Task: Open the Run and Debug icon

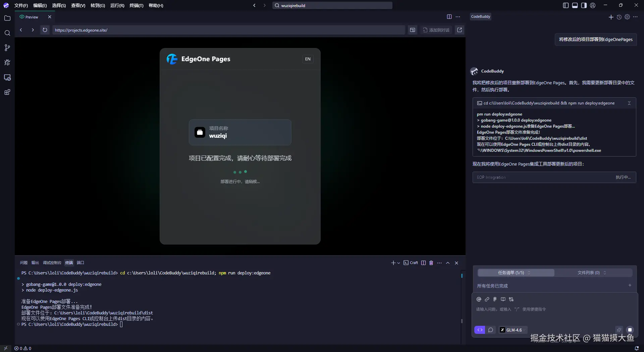Action: tap(7, 62)
